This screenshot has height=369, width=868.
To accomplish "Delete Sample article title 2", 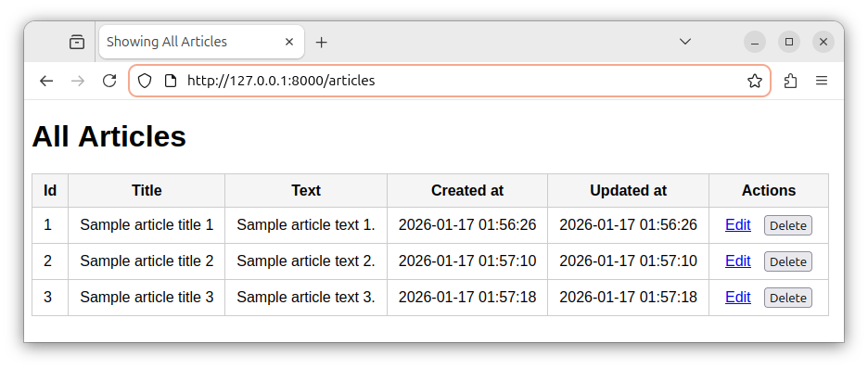I will point(788,261).
